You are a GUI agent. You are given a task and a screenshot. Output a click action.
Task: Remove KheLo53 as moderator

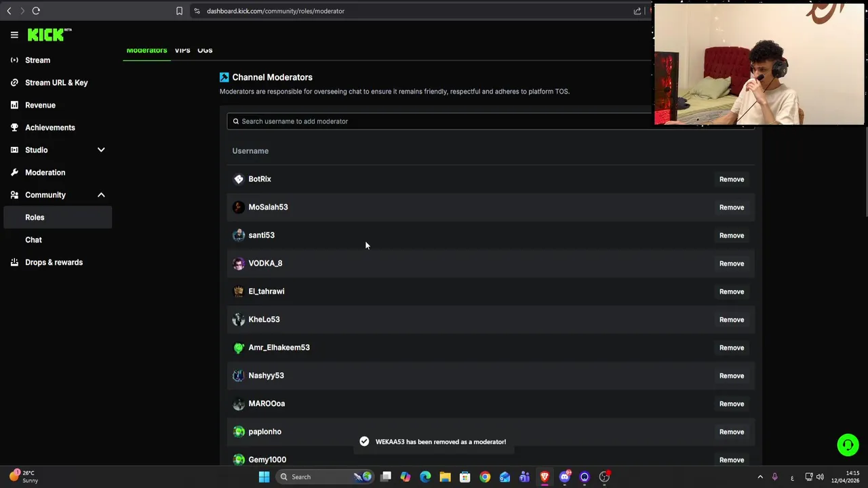click(732, 320)
